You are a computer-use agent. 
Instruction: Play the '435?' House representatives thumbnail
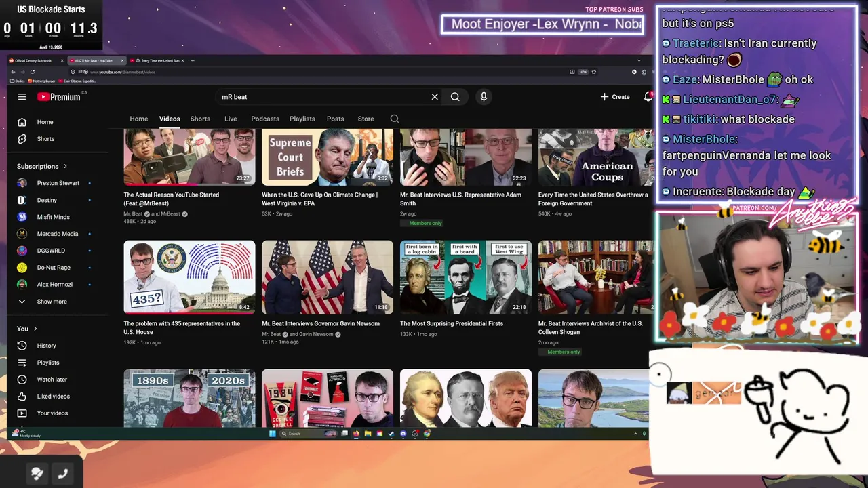[189, 277]
